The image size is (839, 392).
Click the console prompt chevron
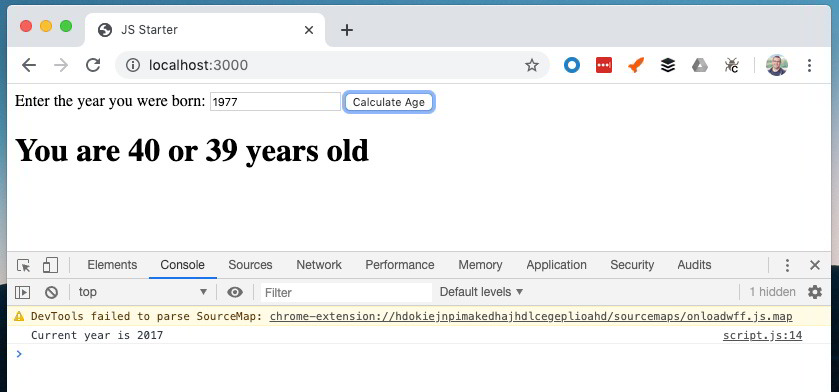(19, 353)
